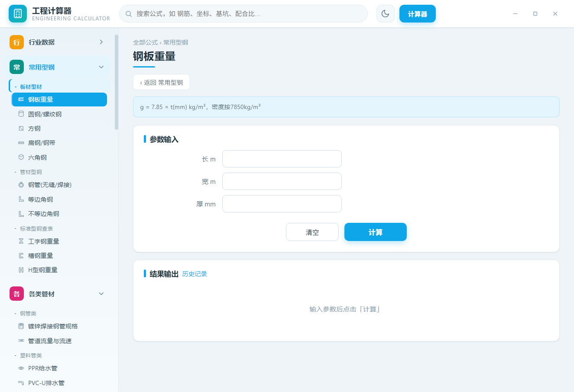Click the 钢管(无缝/焊接) ring icon
The width and height of the screenshot is (574, 392).
(21, 185)
